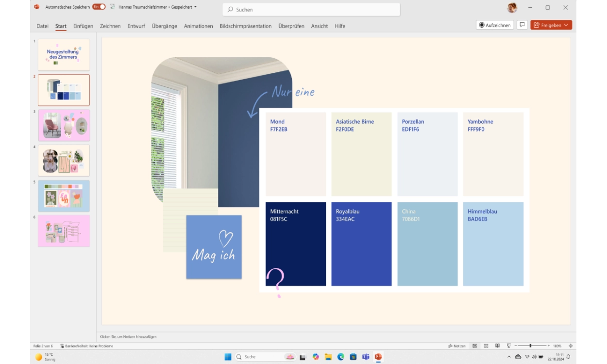Open the user account profile picture
The height and width of the screenshot is (364, 607).
click(x=512, y=8)
